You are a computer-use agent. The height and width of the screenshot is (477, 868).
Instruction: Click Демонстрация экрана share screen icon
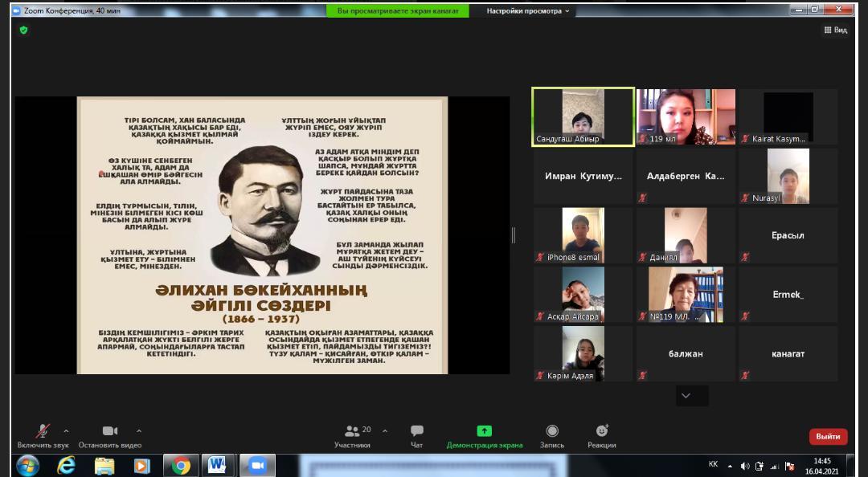tap(484, 431)
